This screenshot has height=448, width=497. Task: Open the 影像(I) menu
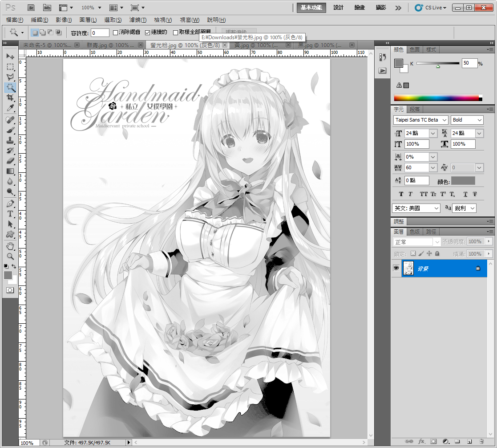(x=64, y=20)
